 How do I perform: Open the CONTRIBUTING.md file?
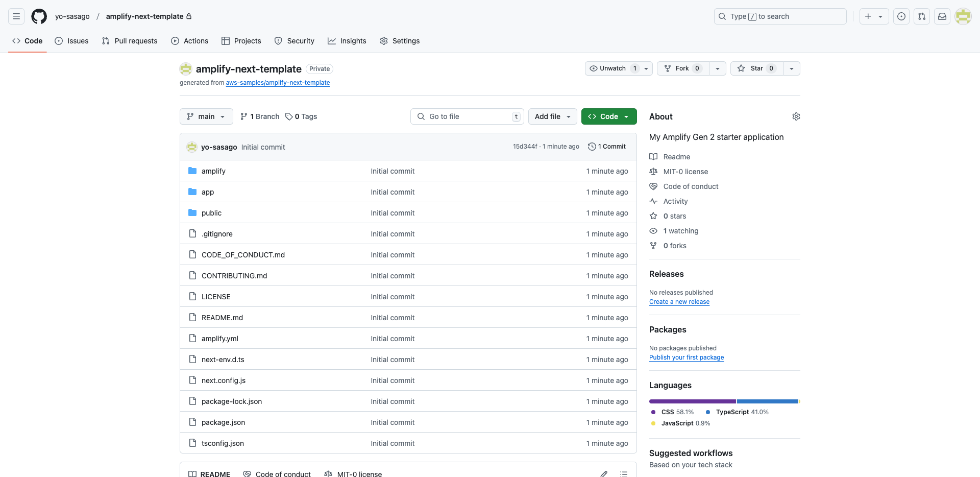(x=234, y=276)
